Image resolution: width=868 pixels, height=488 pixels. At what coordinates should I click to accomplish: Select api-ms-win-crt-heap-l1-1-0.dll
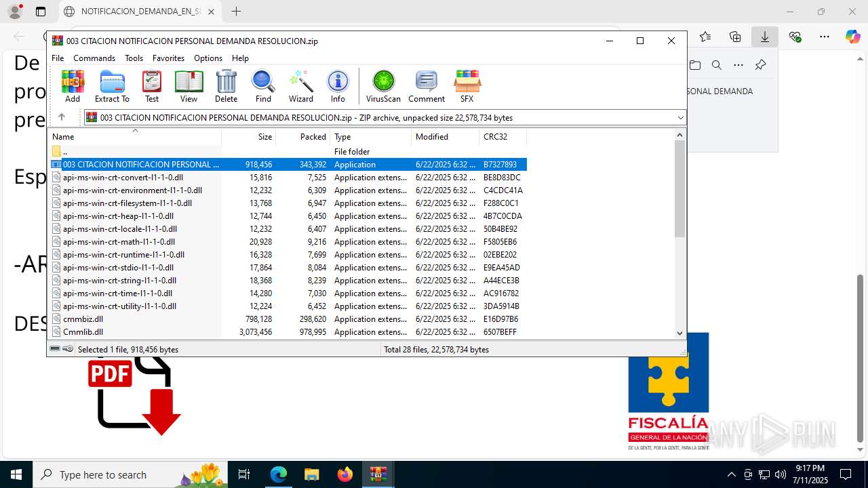point(288,216)
